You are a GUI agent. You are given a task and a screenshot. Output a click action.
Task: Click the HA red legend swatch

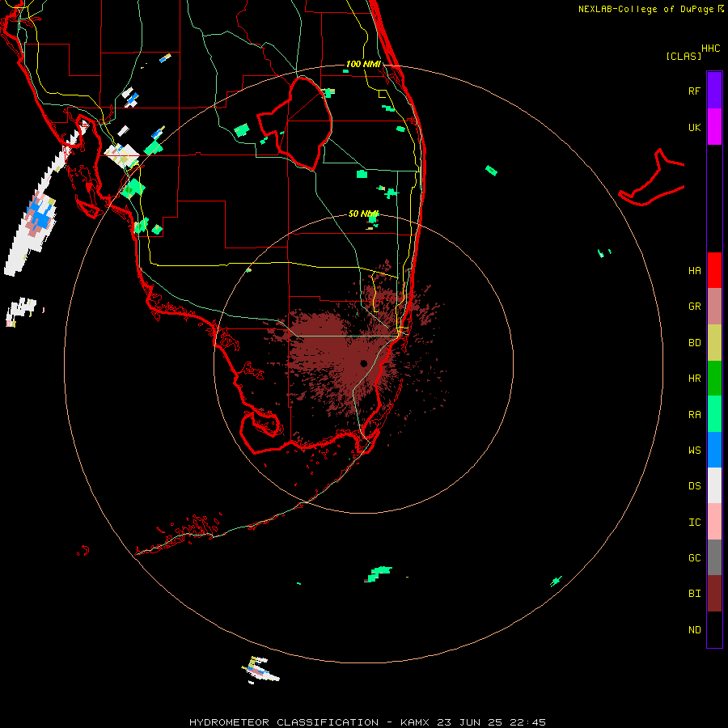coord(714,270)
